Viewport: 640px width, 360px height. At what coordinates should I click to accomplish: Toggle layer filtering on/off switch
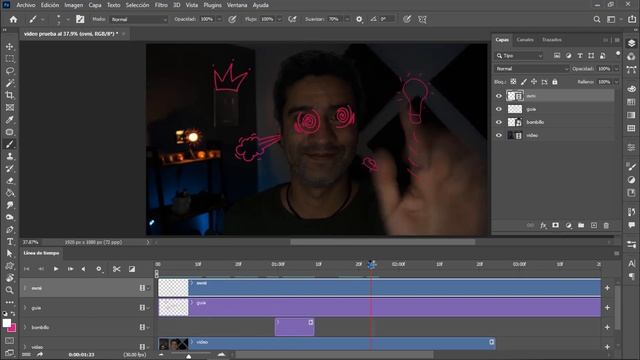click(618, 53)
